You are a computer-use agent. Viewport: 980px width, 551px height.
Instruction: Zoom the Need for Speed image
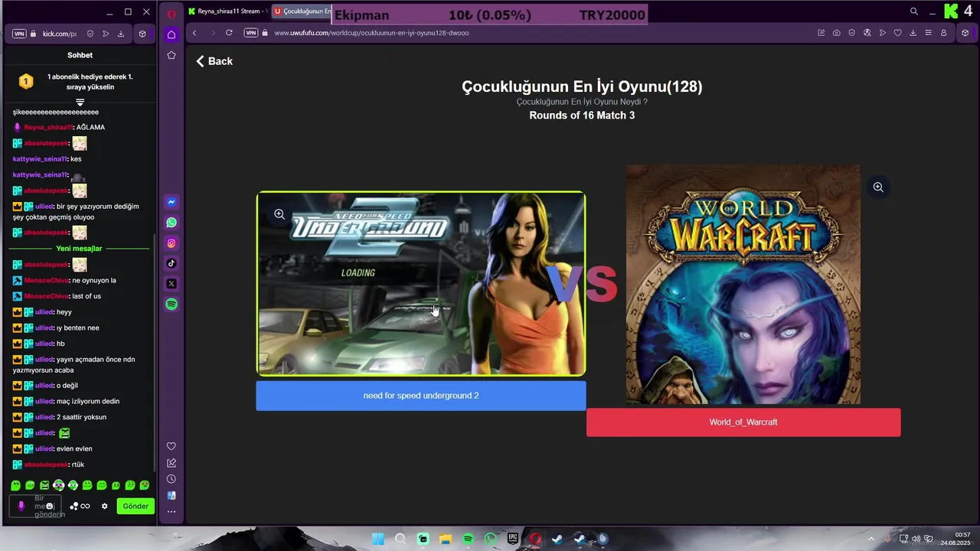click(279, 214)
